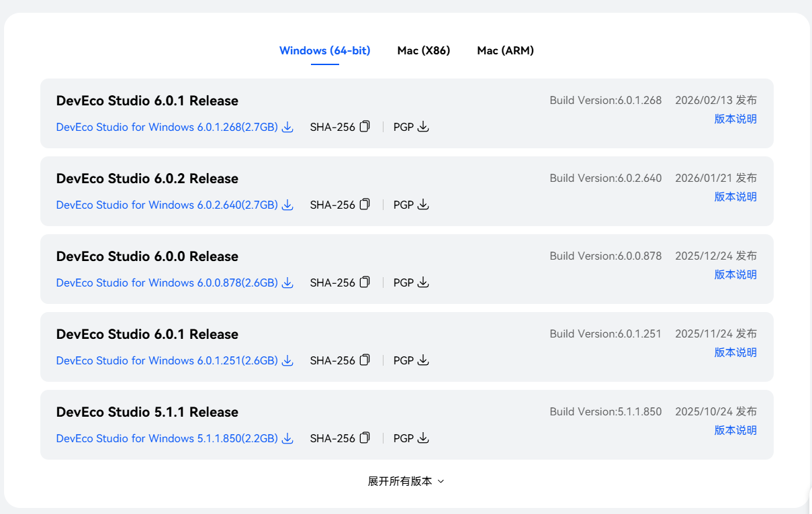The width and height of the screenshot is (812, 514).
Task: Copy SHA-256 for build 6.0.1.268
Action: coord(365,126)
